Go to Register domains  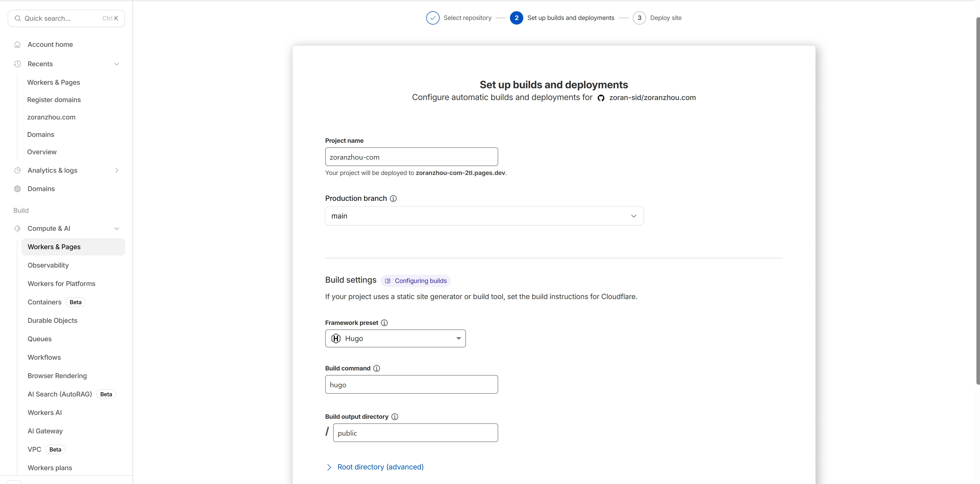(54, 100)
